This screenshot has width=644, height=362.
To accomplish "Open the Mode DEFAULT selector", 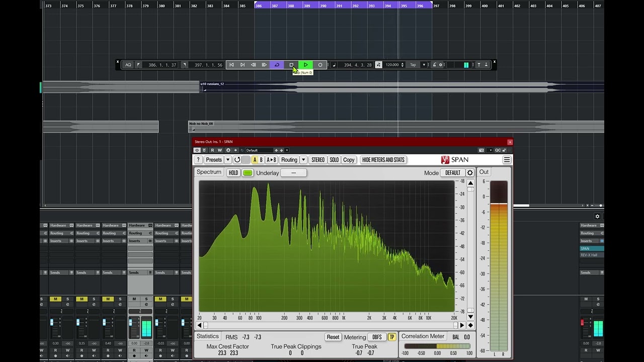I will click(x=453, y=173).
